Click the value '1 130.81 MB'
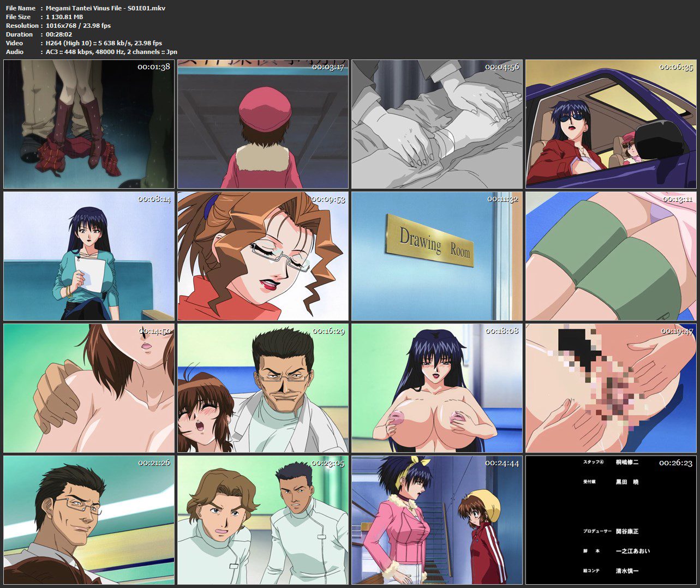The width and height of the screenshot is (700, 588). 64,17
